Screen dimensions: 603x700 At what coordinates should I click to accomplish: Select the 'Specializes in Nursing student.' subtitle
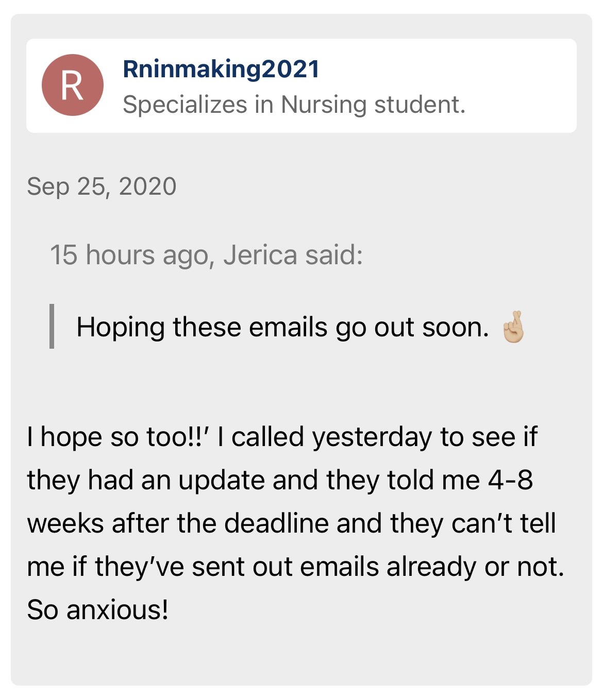(294, 105)
